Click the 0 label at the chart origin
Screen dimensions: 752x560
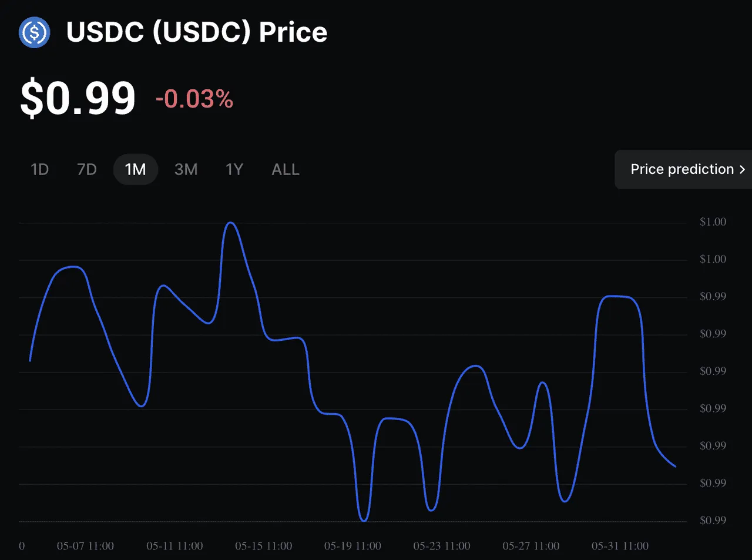click(22, 546)
